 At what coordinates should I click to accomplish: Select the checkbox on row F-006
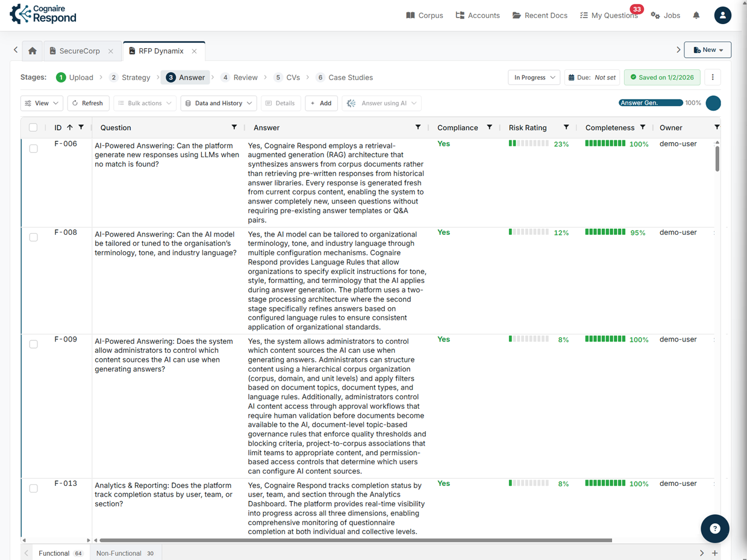(x=33, y=148)
